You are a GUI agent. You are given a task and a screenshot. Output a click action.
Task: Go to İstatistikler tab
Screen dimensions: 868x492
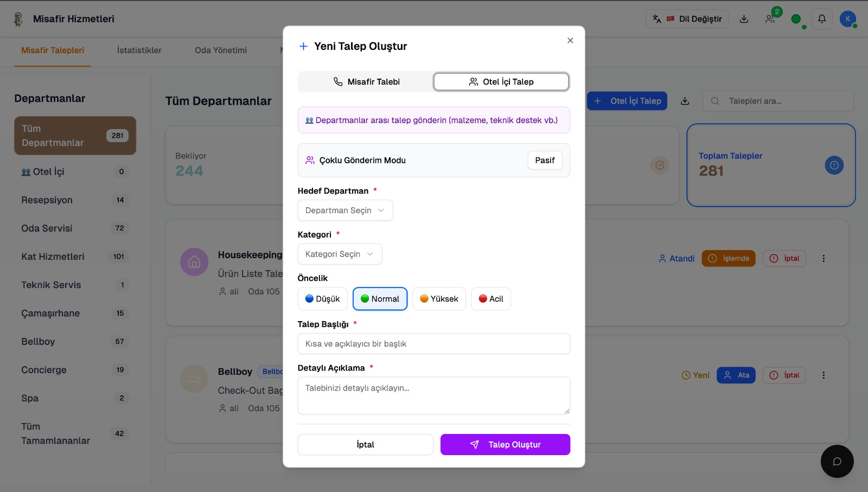pos(139,50)
